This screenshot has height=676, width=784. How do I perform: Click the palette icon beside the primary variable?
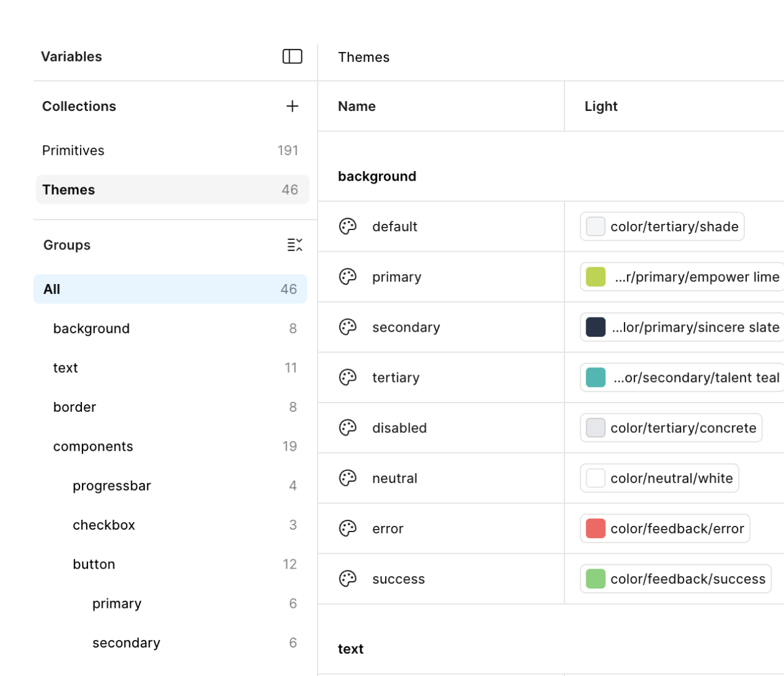point(348,277)
